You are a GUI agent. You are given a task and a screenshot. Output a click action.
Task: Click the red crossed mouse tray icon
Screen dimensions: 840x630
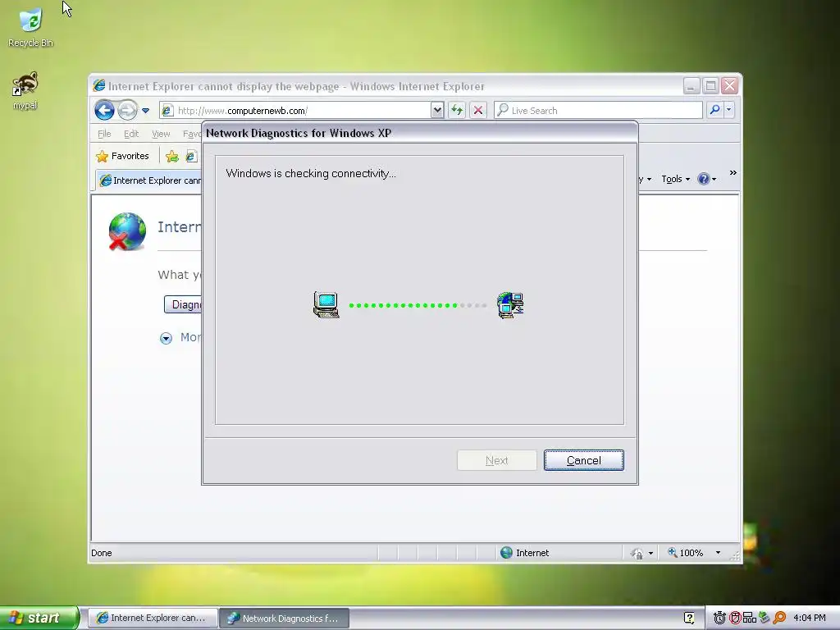point(735,618)
